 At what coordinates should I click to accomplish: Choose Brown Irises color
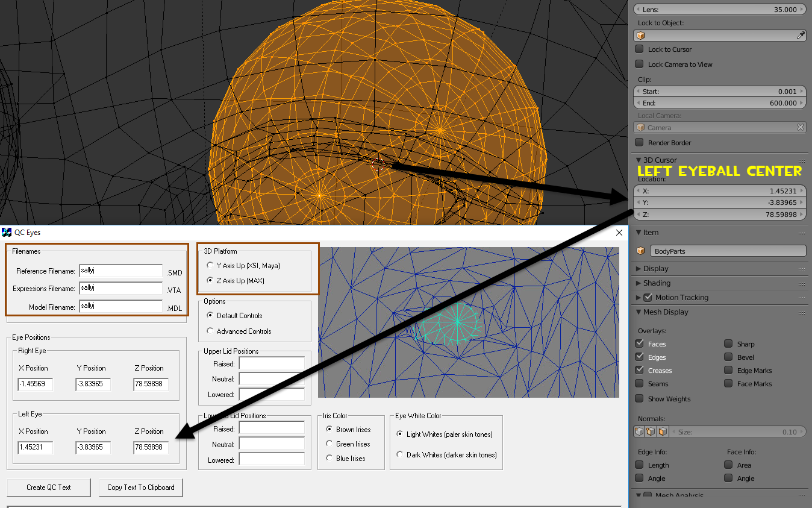point(329,429)
